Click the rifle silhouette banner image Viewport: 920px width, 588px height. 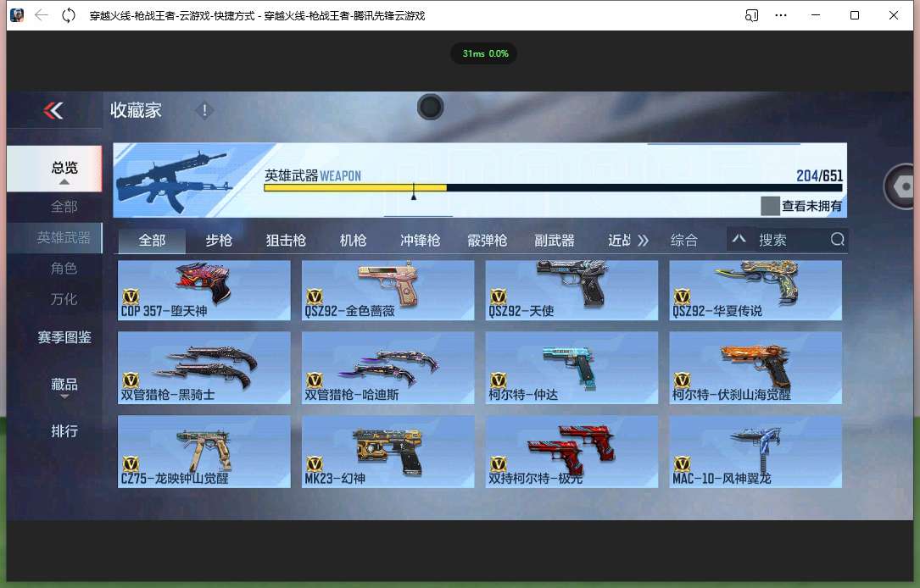click(x=176, y=180)
